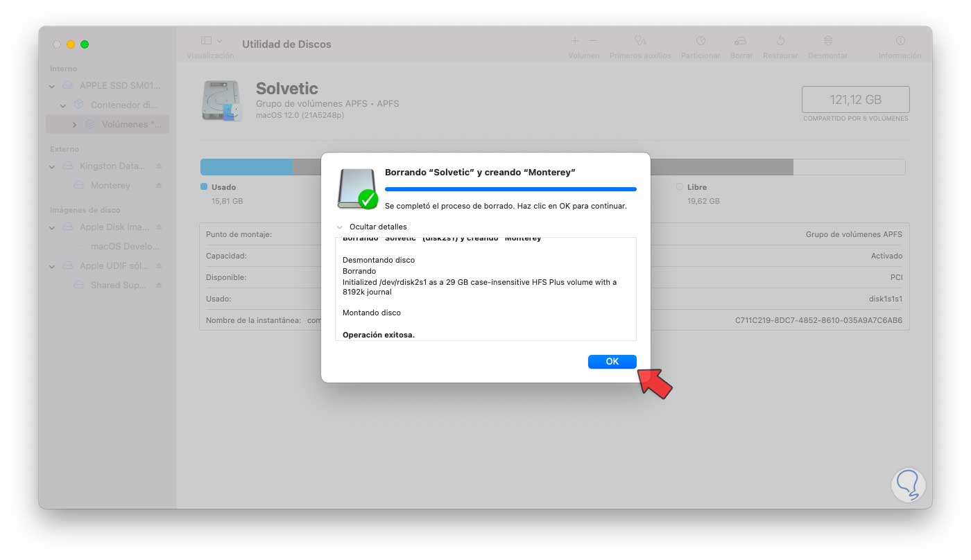
Task: Click the large Solvetic disk image icon
Action: 222,100
